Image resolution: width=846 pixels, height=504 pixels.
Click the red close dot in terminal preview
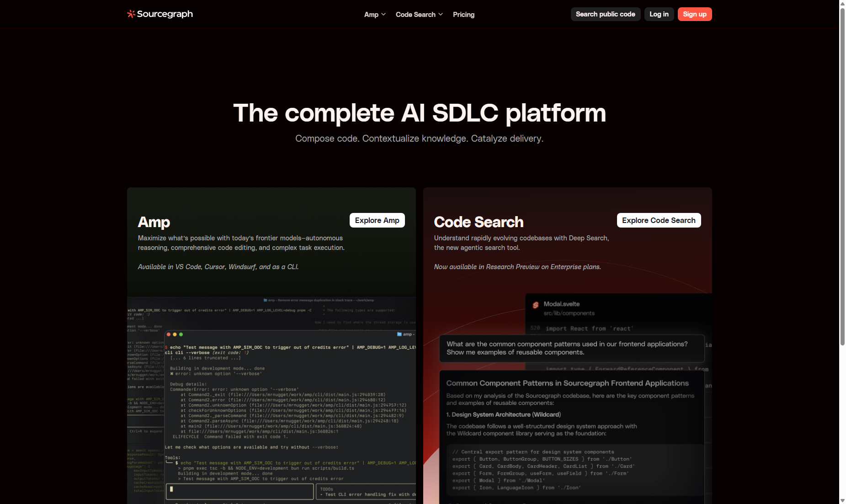click(168, 334)
